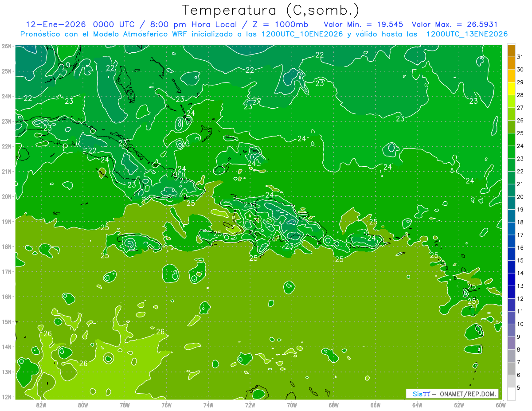Pick the gray swatch between 6 and 7

click(x=511, y=368)
